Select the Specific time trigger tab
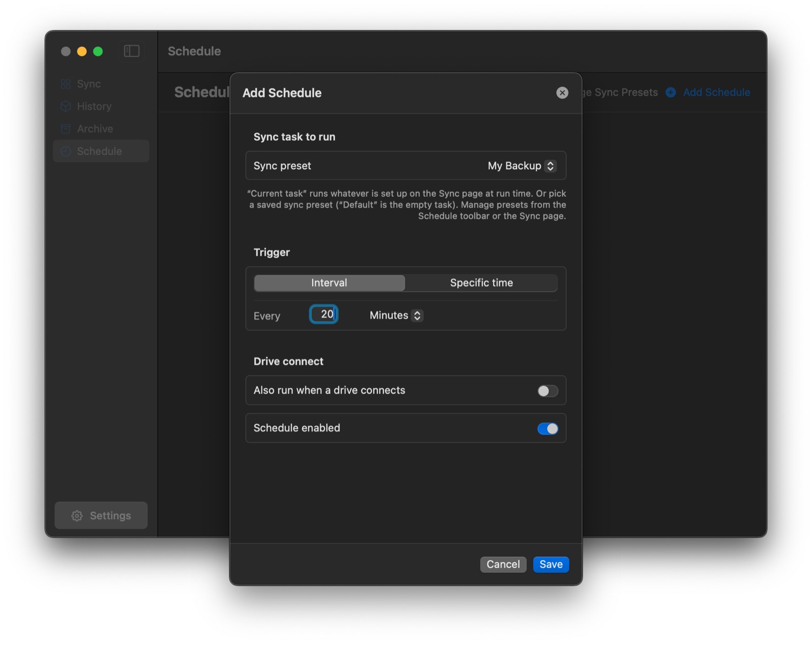 pos(482,283)
